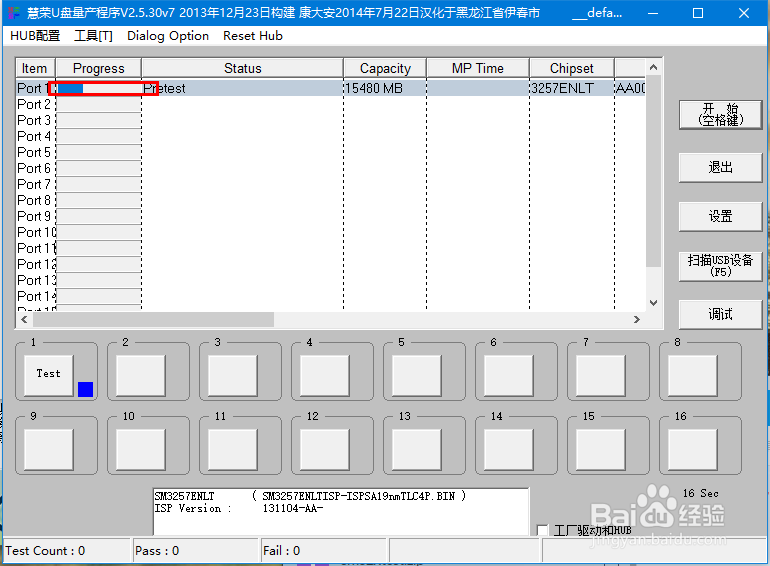Select the Port 5 row
The width and height of the screenshot is (770, 566).
(330, 152)
